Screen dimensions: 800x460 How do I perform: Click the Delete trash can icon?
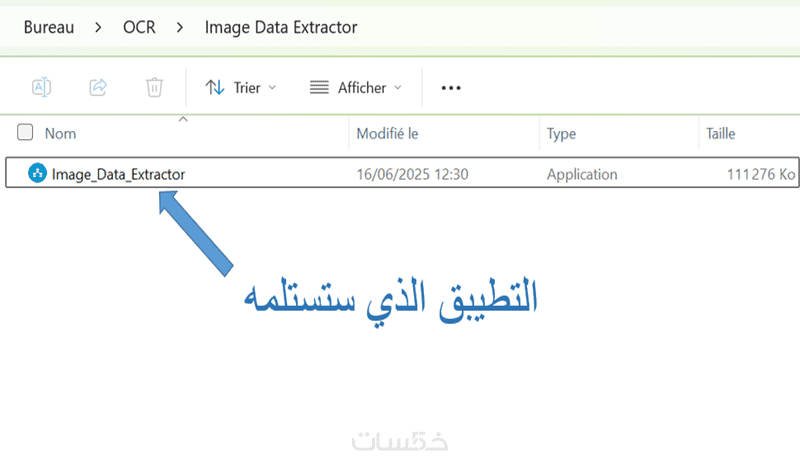154,88
